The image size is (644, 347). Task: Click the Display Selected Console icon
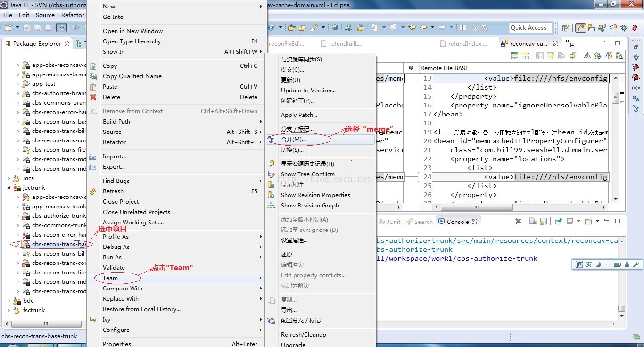click(x=570, y=221)
